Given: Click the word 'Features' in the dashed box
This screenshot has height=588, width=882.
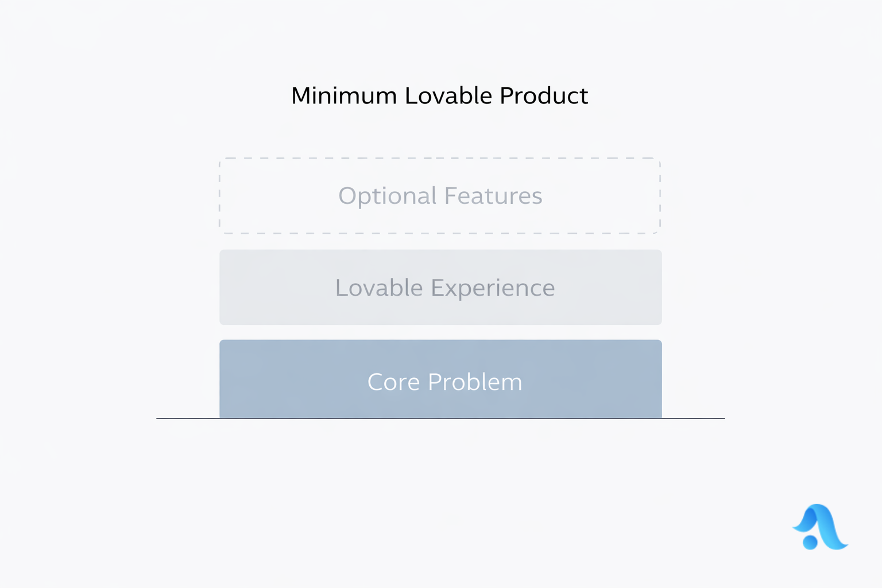Looking at the screenshot, I should click(x=493, y=196).
